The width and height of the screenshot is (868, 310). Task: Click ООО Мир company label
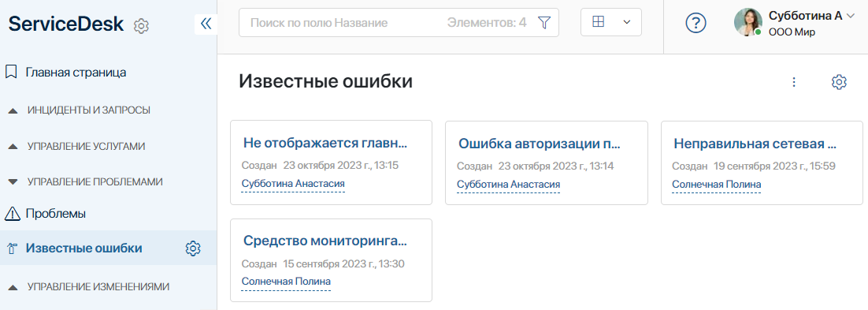point(792,32)
